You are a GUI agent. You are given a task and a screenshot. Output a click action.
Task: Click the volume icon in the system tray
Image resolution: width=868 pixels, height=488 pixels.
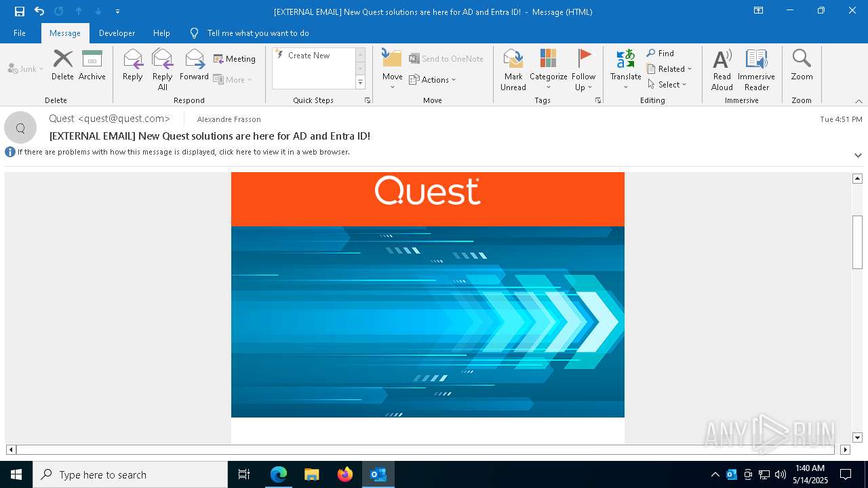tap(781, 474)
